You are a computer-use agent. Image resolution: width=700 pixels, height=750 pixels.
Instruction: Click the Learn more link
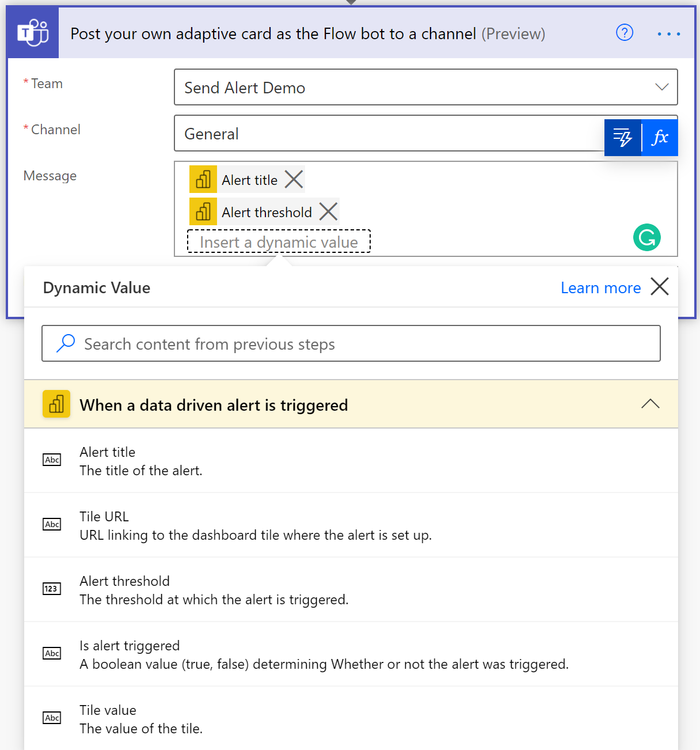coord(600,287)
